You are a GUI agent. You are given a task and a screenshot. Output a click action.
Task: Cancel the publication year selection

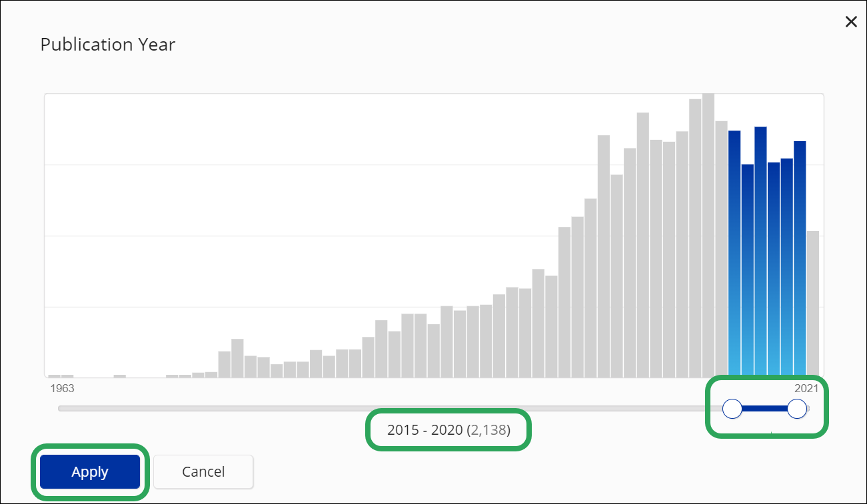tap(203, 472)
